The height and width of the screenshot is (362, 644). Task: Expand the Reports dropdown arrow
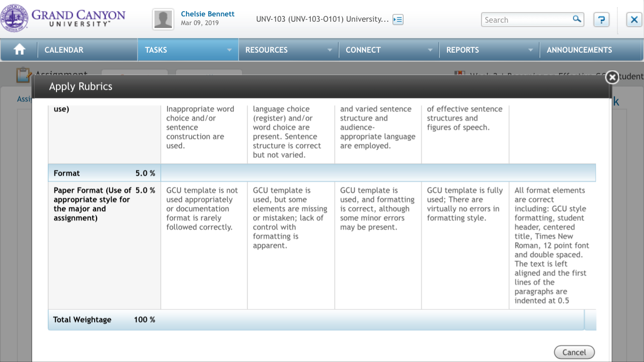pos(531,50)
